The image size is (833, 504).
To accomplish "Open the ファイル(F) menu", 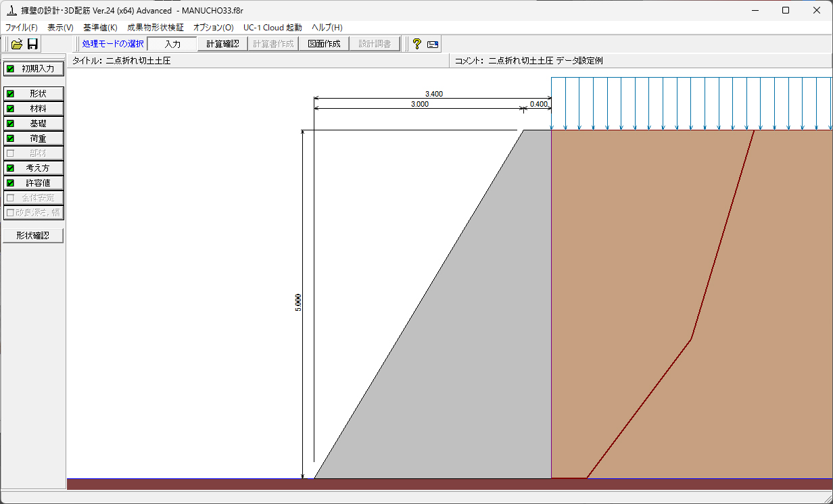I will pos(22,28).
